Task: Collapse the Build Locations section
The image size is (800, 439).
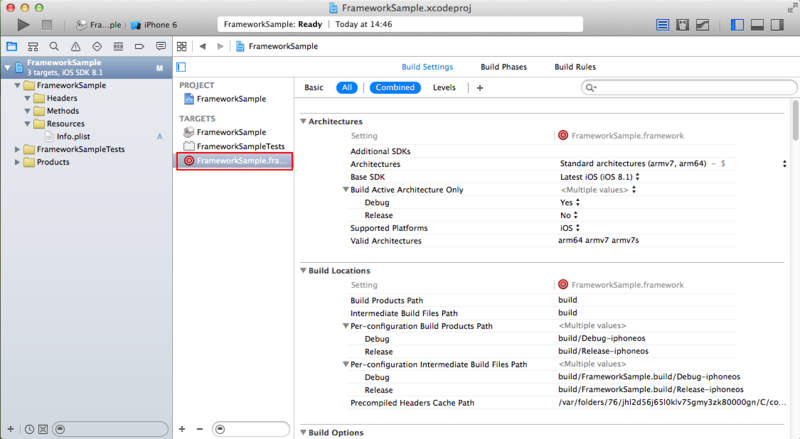Action: pos(303,271)
